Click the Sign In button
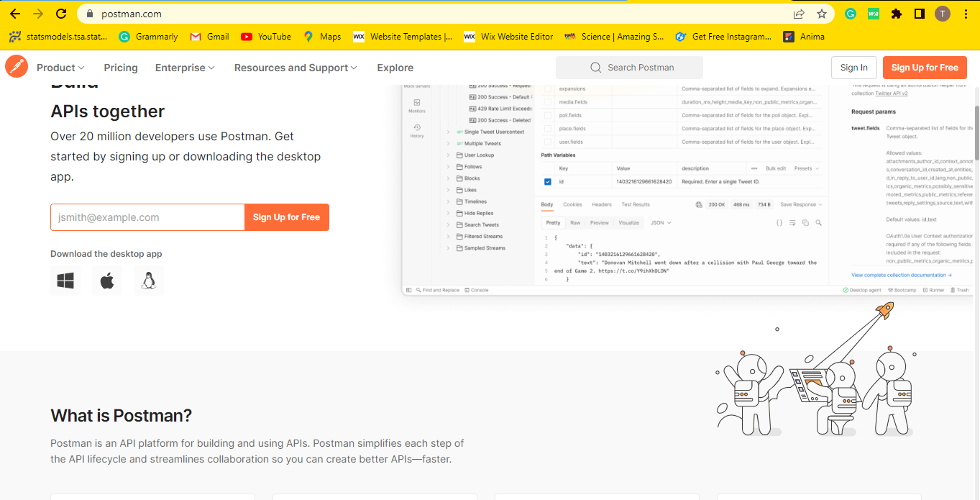The image size is (980, 500). pos(854,68)
